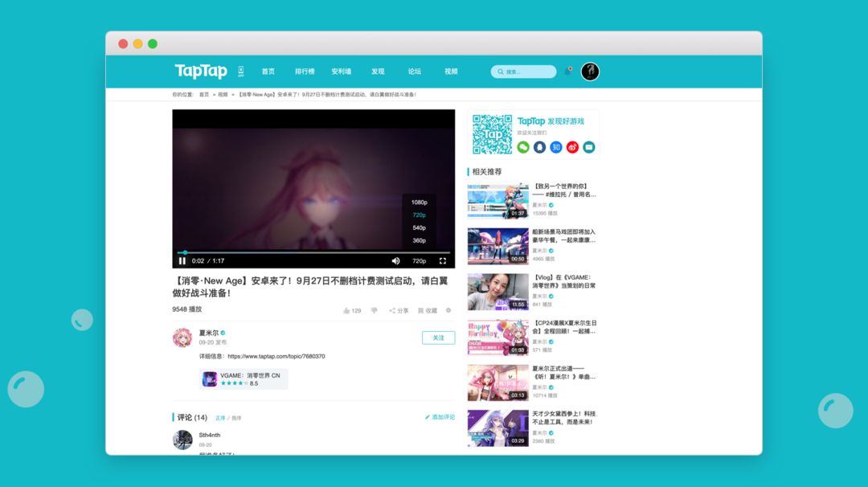Screen dimensions: 868x487
Task: Open 夏米尔正式出道 video thumbnail
Action: tap(497, 383)
